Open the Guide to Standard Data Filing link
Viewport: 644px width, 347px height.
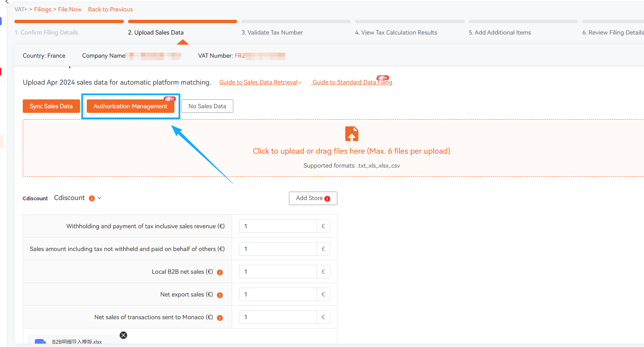coord(352,82)
